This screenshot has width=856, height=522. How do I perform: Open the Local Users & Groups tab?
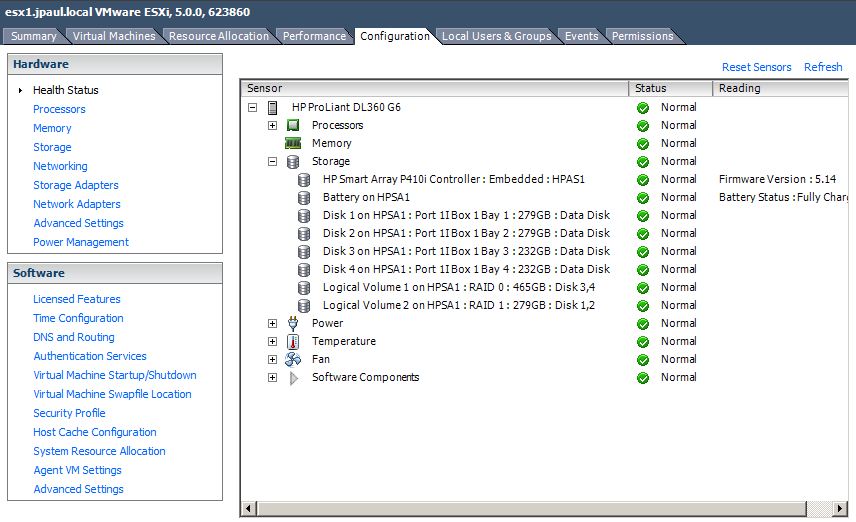coord(496,36)
